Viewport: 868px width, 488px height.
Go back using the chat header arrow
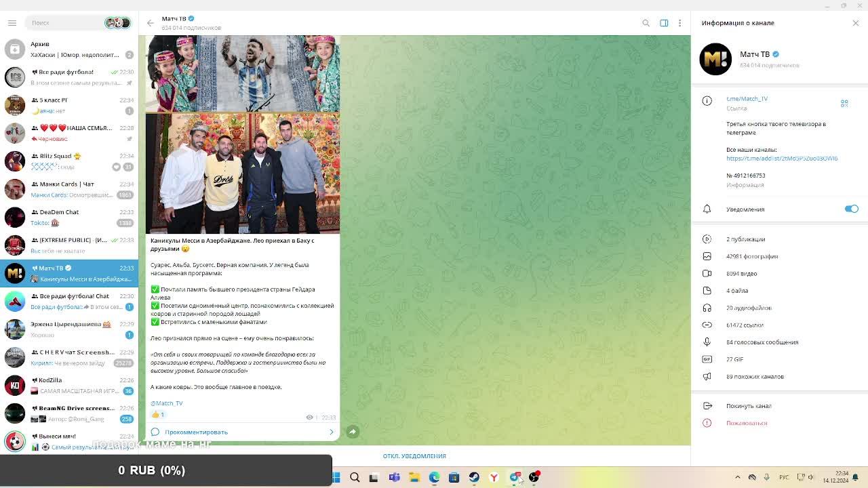[x=151, y=23]
